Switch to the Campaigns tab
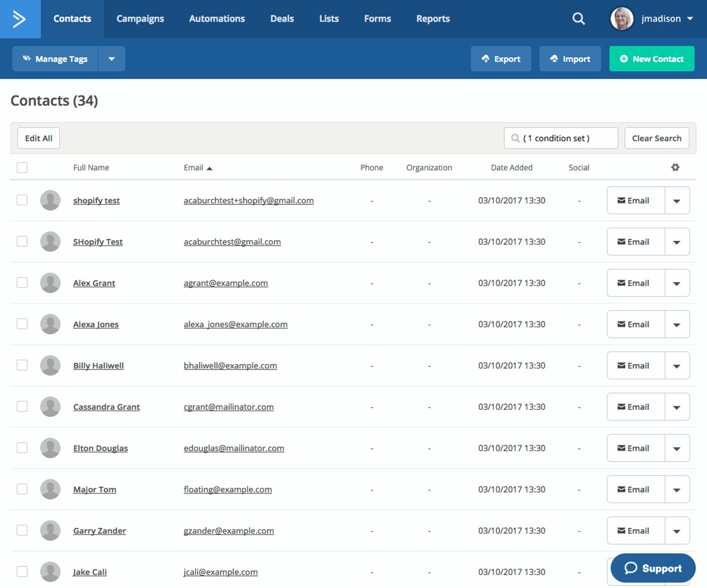 (x=140, y=19)
